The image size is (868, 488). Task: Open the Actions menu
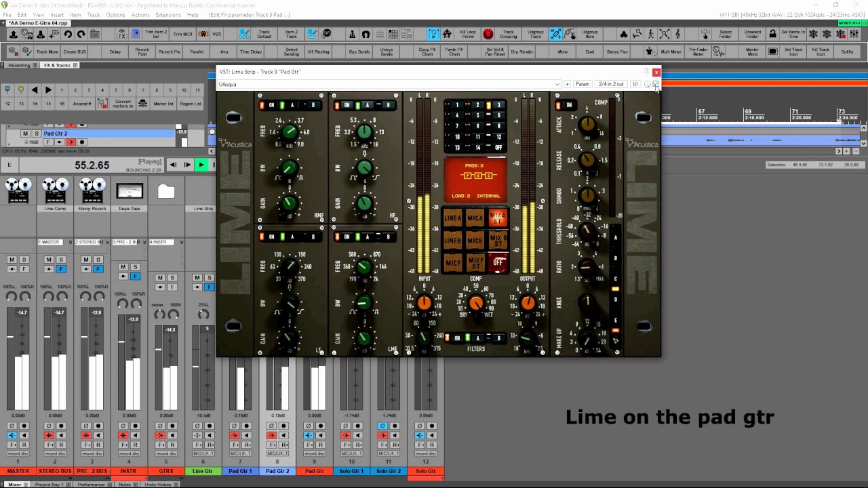[x=140, y=14]
